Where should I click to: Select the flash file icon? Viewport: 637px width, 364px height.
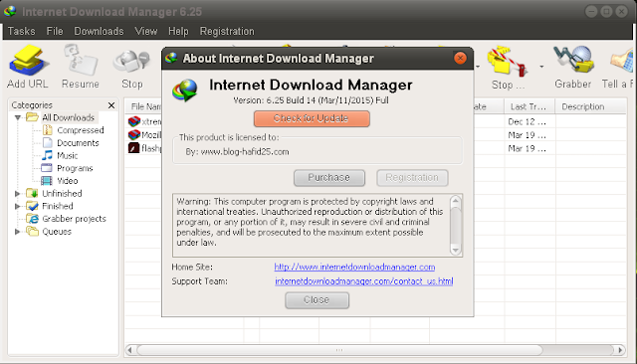(134, 148)
